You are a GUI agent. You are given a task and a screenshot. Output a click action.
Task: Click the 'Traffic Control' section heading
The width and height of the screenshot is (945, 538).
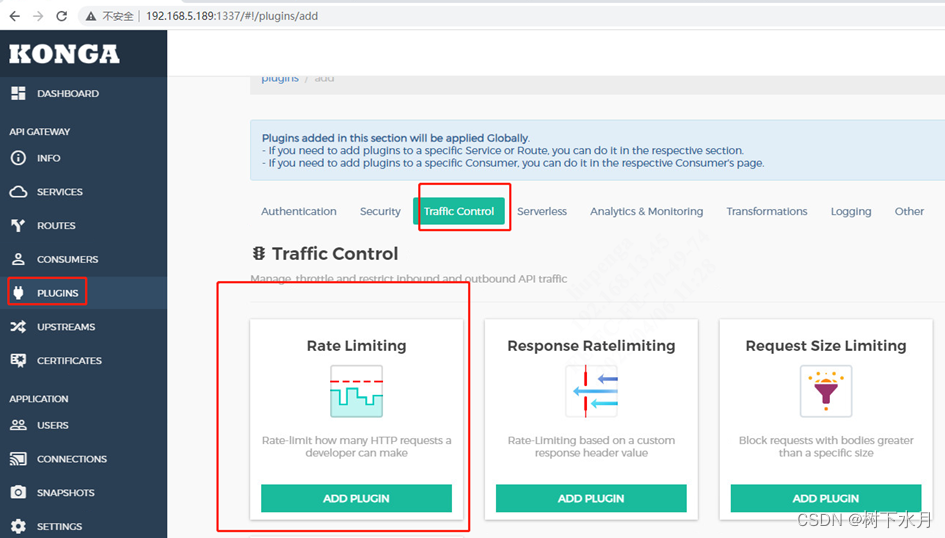click(x=335, y=254)
